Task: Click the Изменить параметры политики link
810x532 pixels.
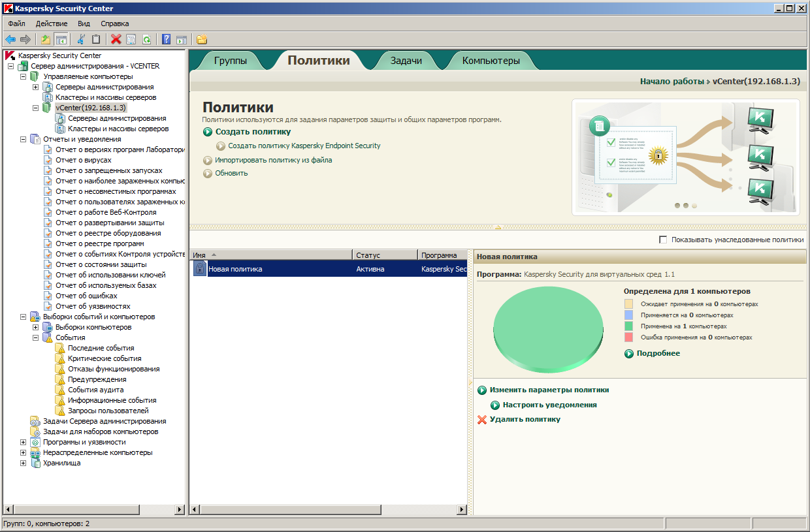Action: click(549, 390)
